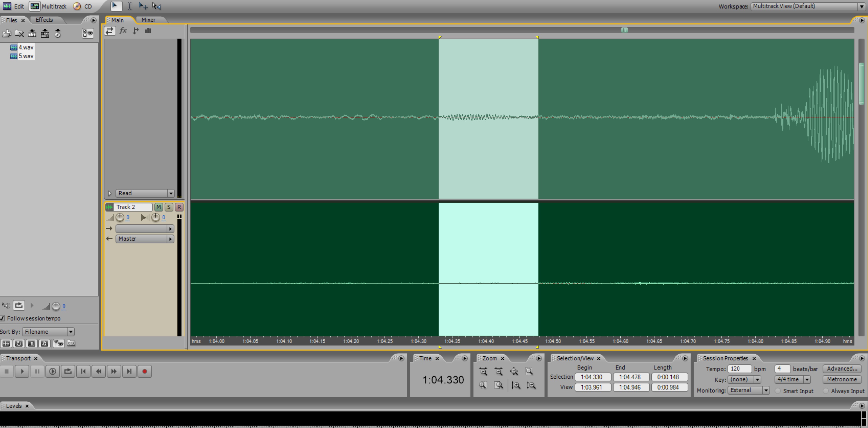Open the fx view in Main panel
The height and width of the screenshot is (428, 868).
pyautogui.click(x=123, y=31)
